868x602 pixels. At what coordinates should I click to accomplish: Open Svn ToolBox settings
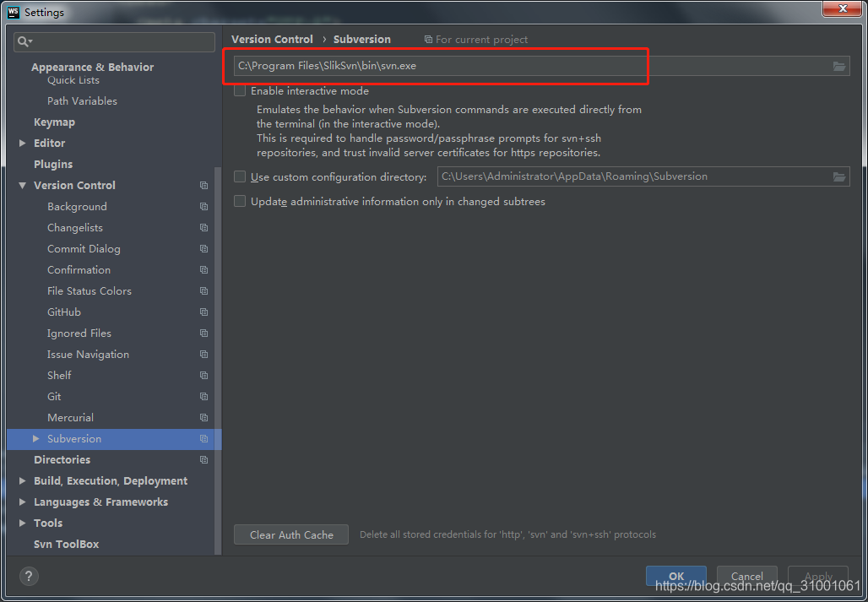[x=67, y=544]
